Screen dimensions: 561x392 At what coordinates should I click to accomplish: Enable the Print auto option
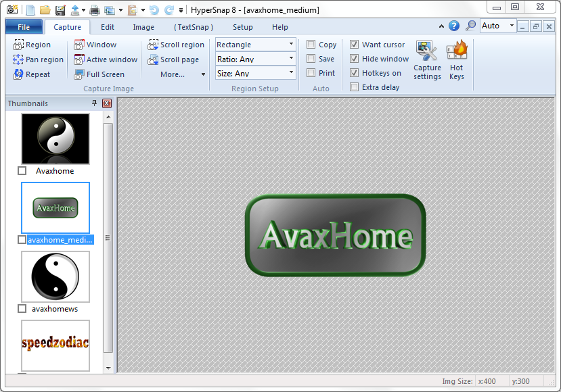click(x=311, y=73)
